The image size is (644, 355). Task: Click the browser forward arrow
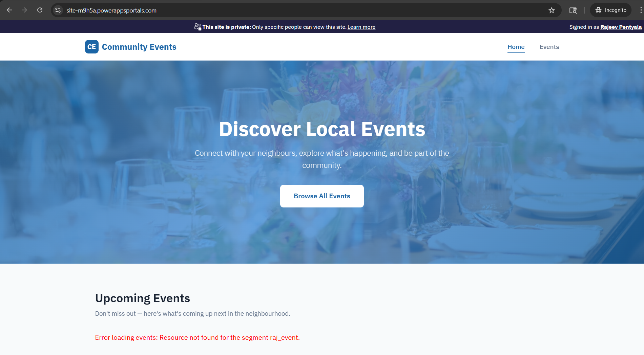point(24,10)
